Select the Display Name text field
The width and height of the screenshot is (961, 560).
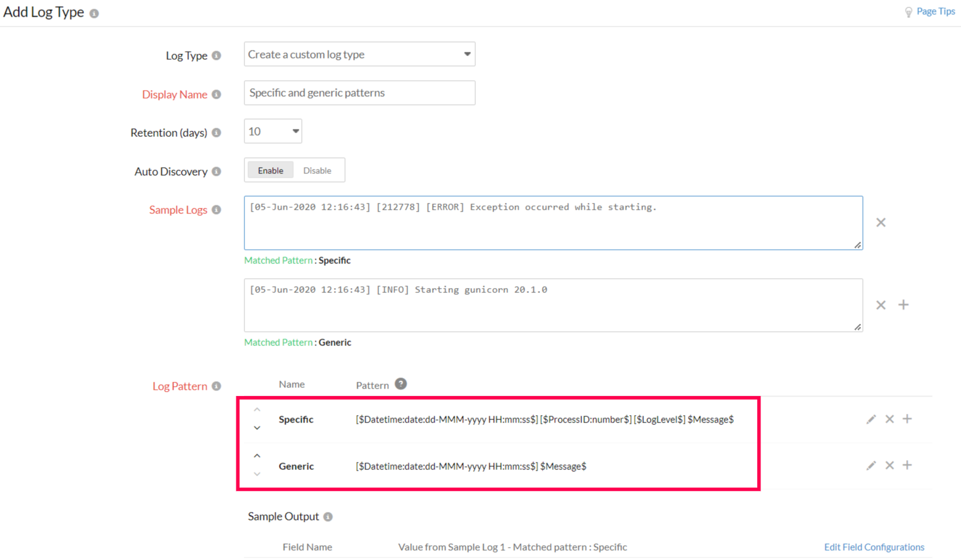[x=360, y=93]
